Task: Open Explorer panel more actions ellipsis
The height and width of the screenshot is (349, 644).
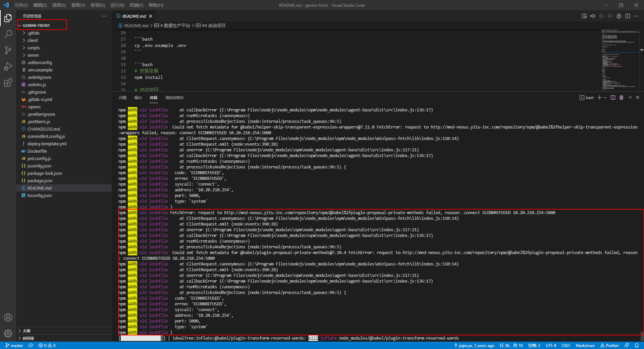Action: tap(104, 16)
